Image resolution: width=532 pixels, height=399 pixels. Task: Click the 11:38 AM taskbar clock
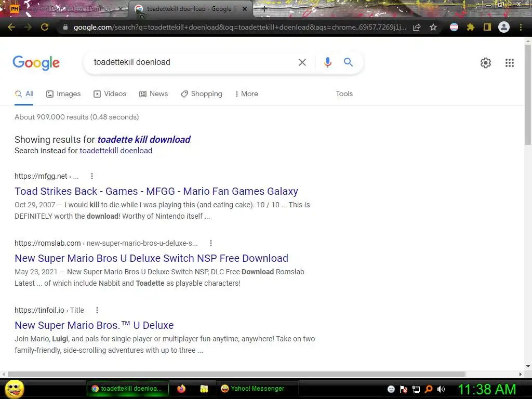(x=487, y=389)
